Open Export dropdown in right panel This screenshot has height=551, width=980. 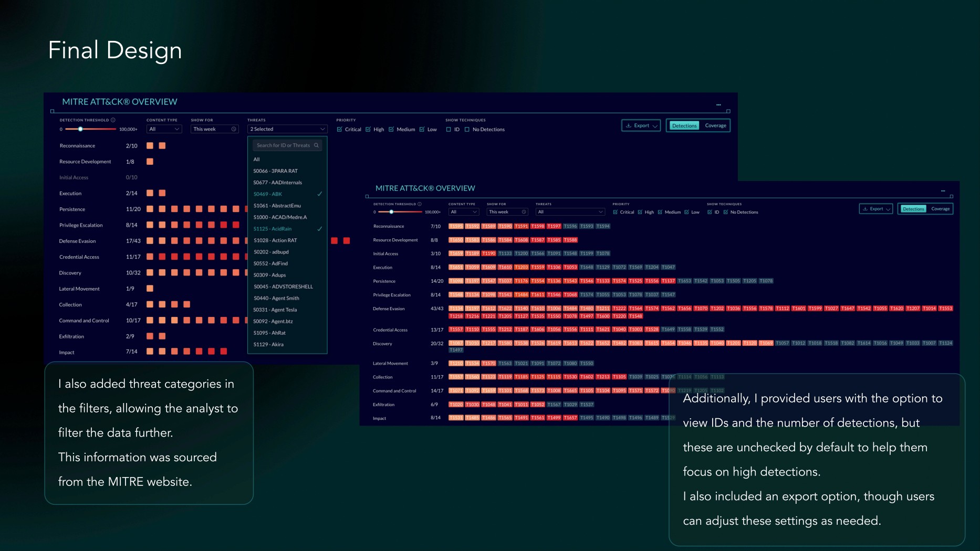(x=876, y=209)
